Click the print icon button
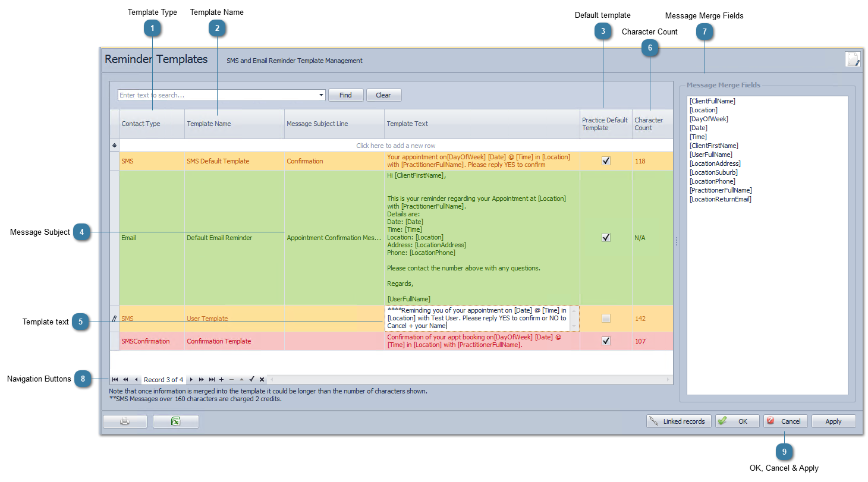The height and width of the screenshot is (482, 868). (x=125, y=421)
